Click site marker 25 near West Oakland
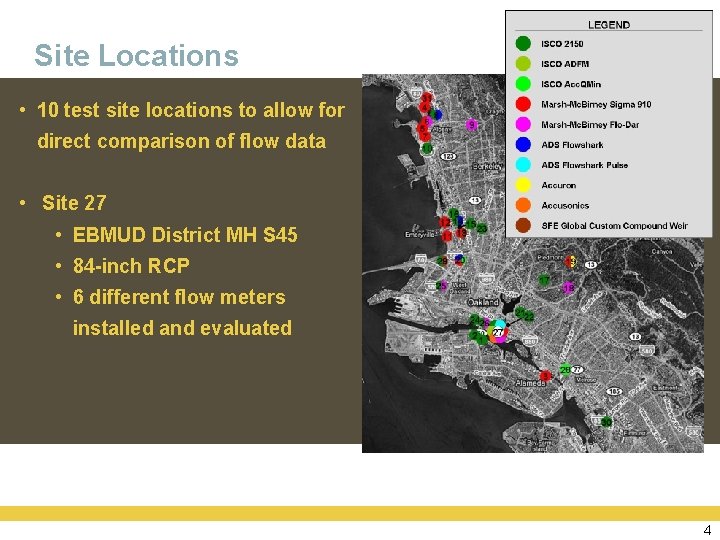Screen dimensions: 720x540 point(441,286)
